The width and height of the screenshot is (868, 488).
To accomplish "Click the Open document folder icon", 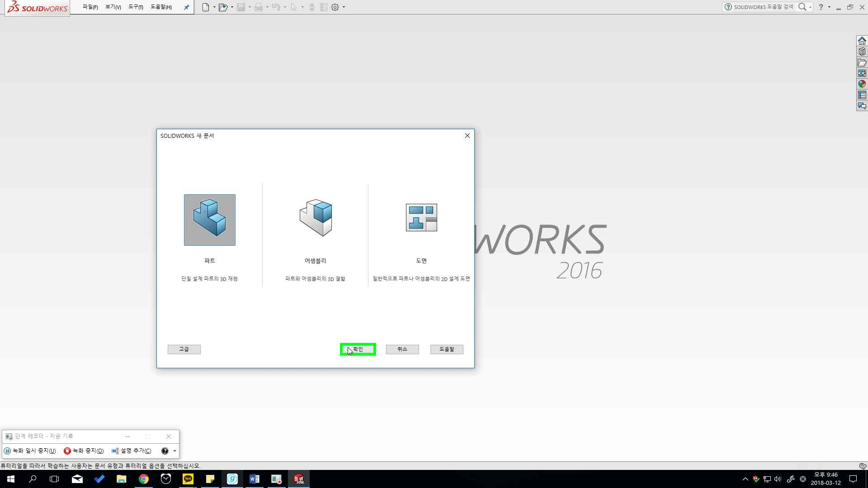I will coord(223,7).
